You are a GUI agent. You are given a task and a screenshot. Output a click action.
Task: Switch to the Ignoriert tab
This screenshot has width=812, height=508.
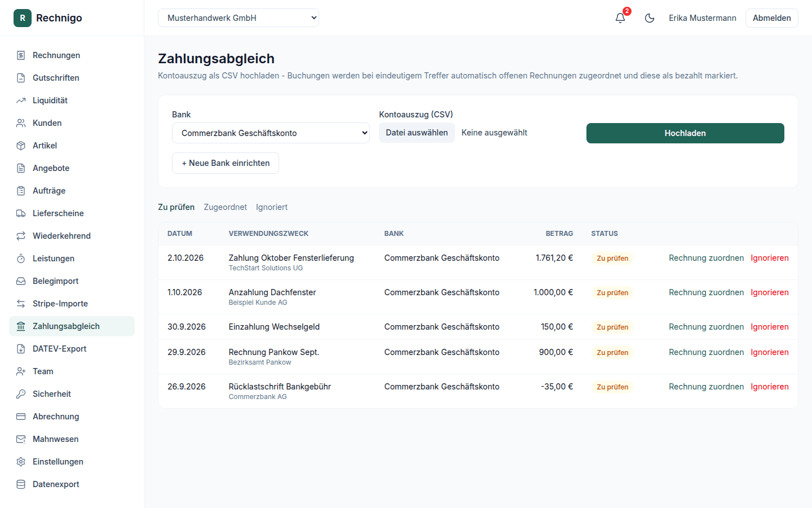pyautogui.click(x=272, y=207)
